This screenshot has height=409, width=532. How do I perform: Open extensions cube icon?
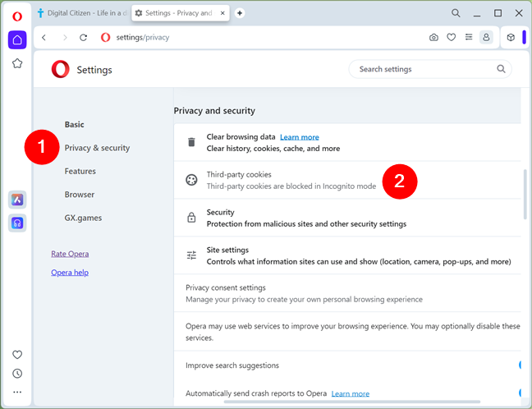pos(511,37)
